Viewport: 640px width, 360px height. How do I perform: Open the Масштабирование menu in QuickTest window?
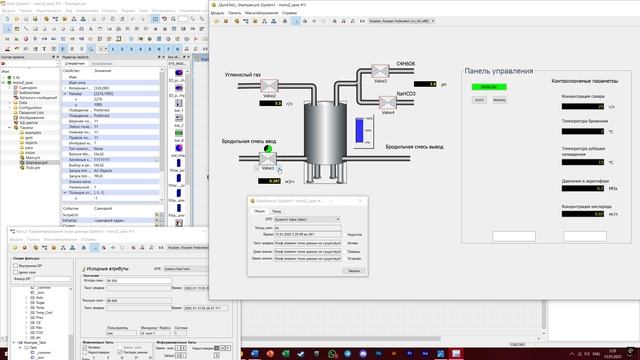pyautogui.click(x=261, y=13)
